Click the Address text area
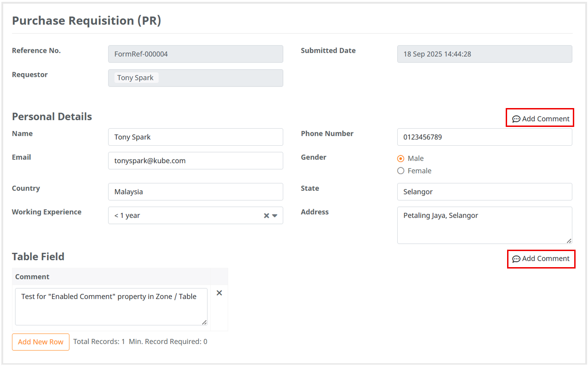The image size is (588, 366). (x=485, y=225)
